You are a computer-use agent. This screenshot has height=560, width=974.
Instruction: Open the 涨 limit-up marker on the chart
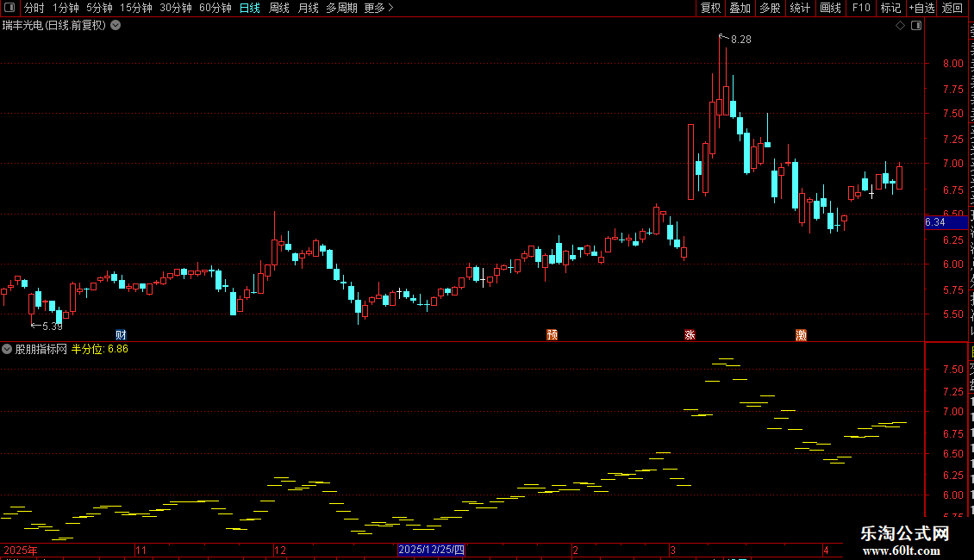coord(690,335)
